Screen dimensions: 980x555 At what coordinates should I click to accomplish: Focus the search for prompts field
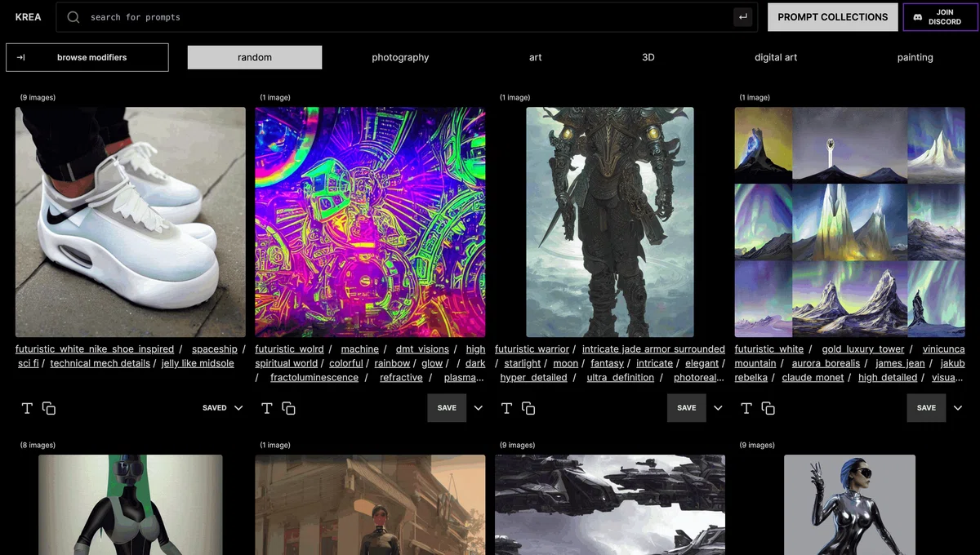pyautogui.click(x=407, y=17)
